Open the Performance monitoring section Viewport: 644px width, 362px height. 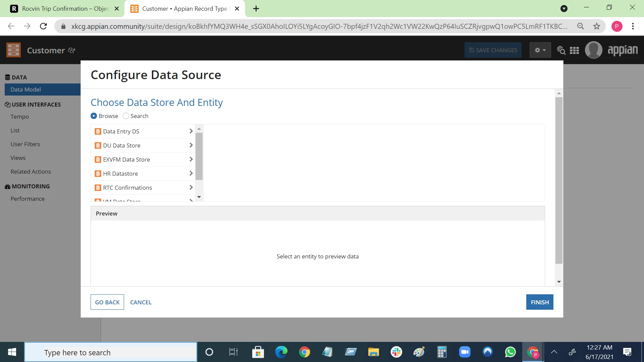click(28, 199)
